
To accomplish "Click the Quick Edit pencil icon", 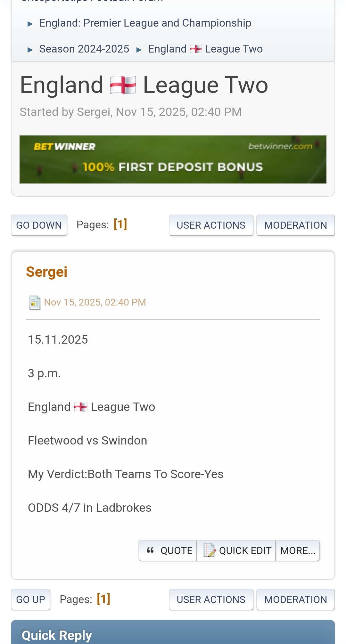I will pyautogui.click(x=210, y=550).
